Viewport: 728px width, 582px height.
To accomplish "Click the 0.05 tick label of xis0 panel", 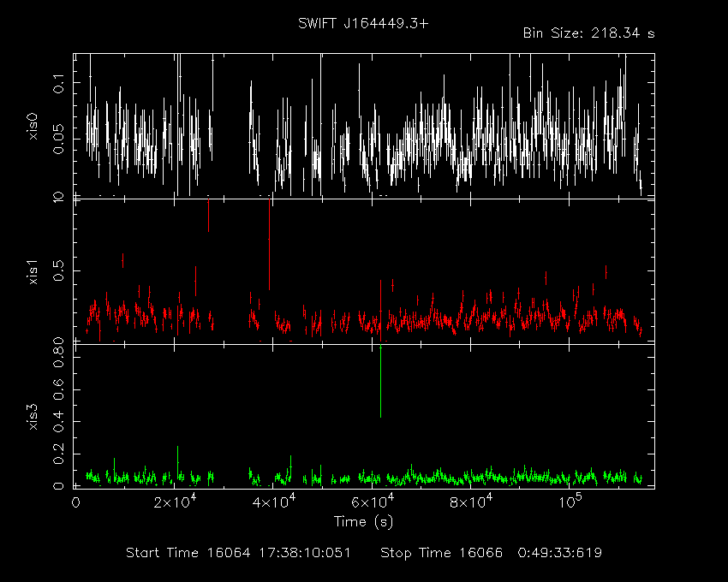I will pyautogui.click(x=59, y=139).
